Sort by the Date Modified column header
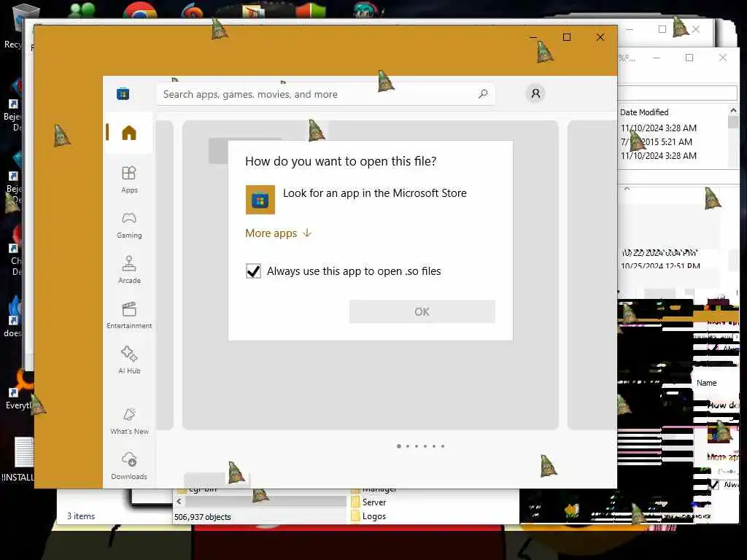Screen dimensions: 747x560 644,112
